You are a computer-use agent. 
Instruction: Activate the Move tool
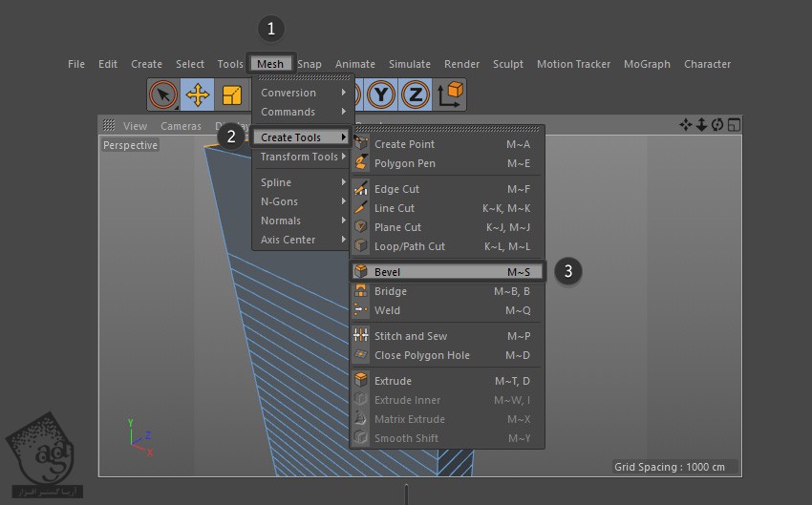[198, 95]
